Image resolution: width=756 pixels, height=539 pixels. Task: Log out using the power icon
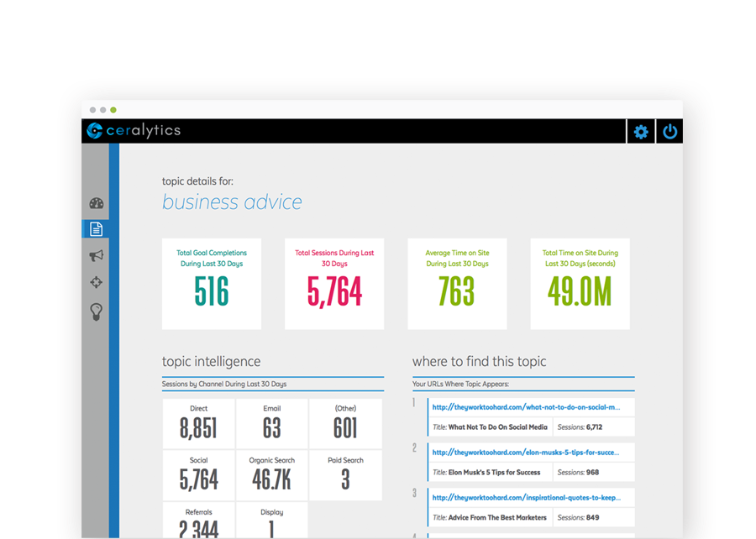669,131
